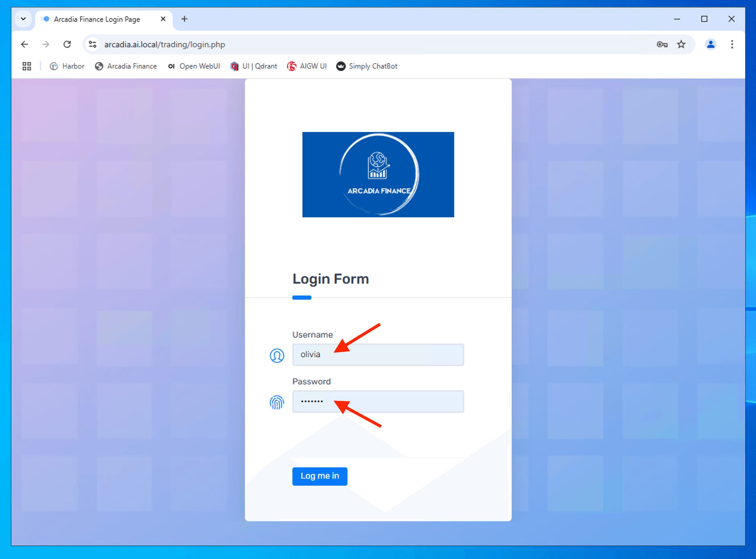The height and width of the screenshot is (559, 756).
Task: Open a new browser tab
Action: click(184, 19)
